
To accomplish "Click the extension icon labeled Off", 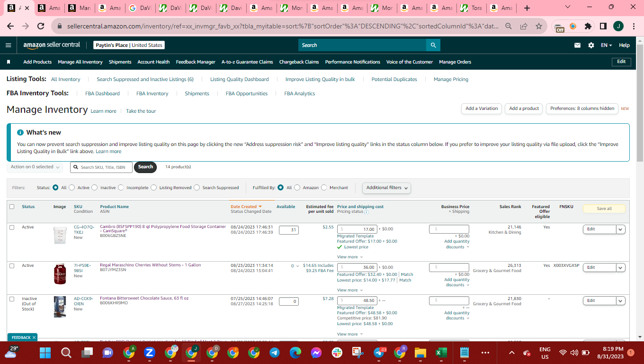I will click(x=559, y=27).
